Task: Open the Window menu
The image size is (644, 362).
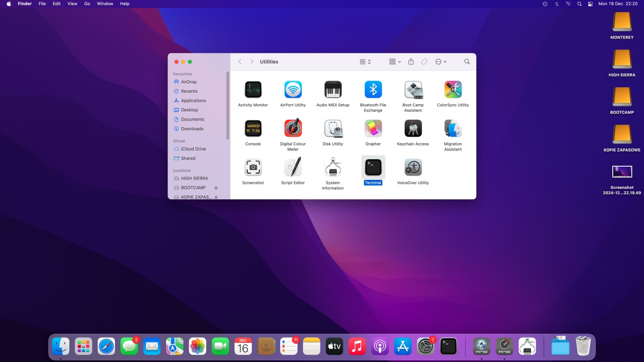Action: (x=105, y=4)
